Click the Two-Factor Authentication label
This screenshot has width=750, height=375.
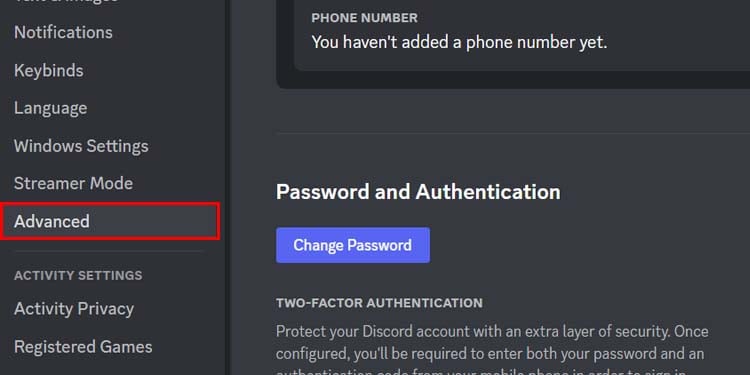tap(379, 303)
